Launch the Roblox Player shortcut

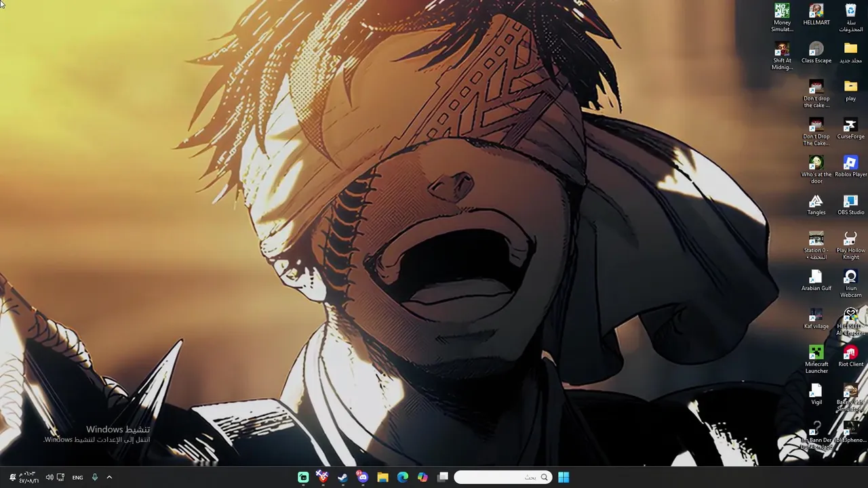tap(850, 167)
